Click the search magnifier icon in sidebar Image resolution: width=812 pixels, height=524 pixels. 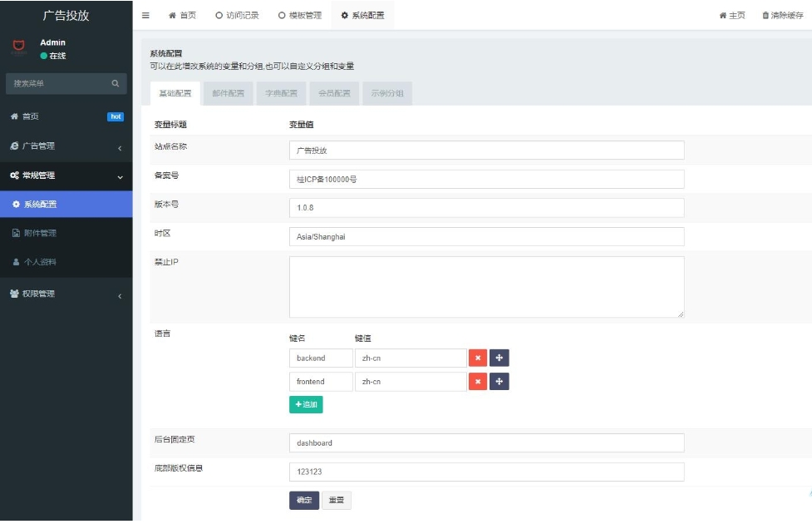tap(116, 83)
